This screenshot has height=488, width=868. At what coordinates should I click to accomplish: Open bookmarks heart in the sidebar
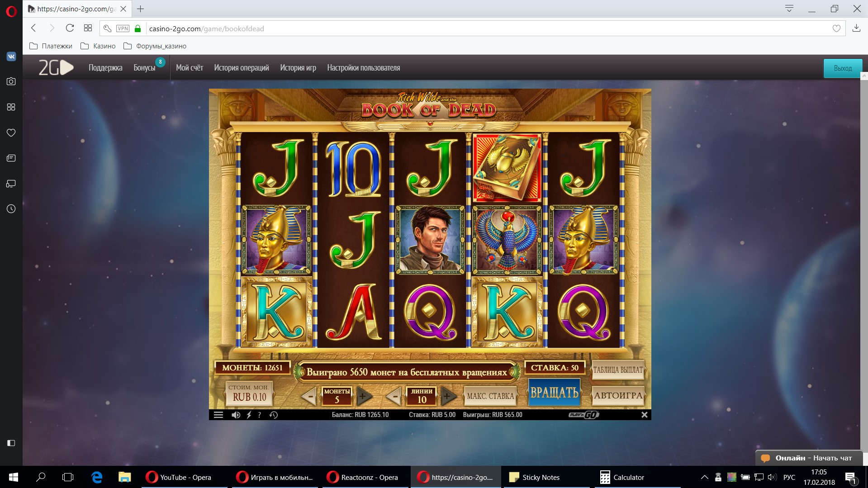[11, 133]
